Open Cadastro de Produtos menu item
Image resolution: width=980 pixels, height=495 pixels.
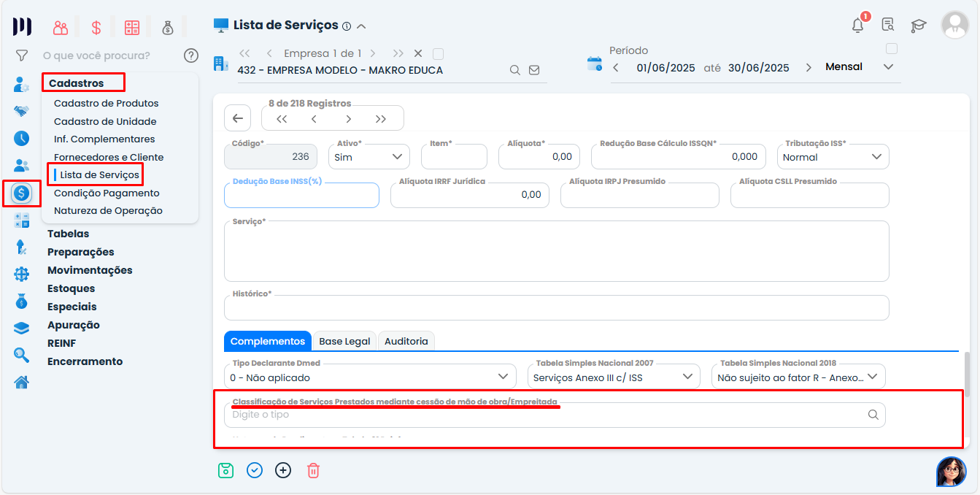tap(106, 104)
